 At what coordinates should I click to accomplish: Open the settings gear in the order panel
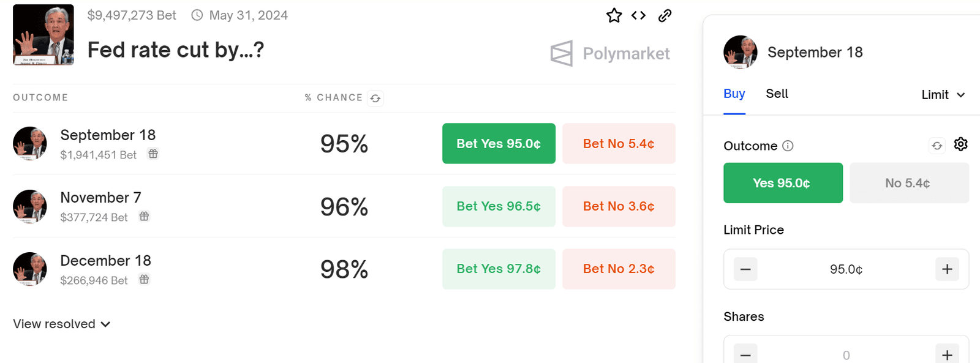pos(960,144)
